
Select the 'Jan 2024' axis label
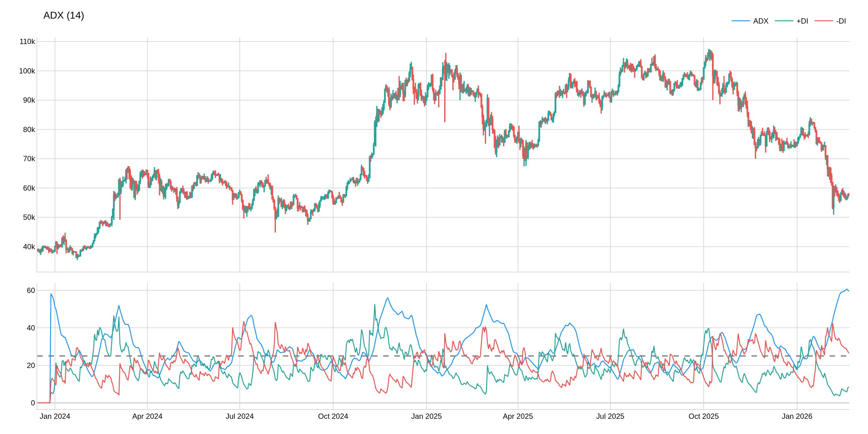click(55, 416)
